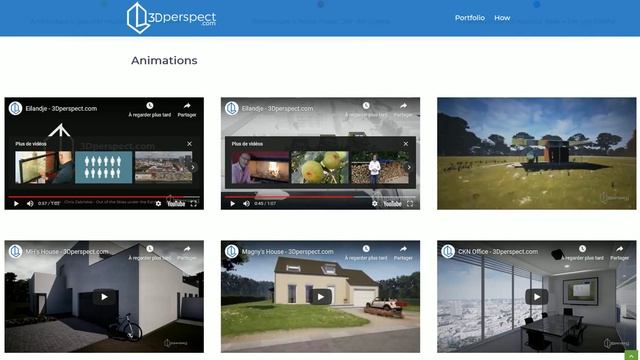640x360 pixels.
Task: Open channel avatar on Magny's House video
Action: coord(232,251)
